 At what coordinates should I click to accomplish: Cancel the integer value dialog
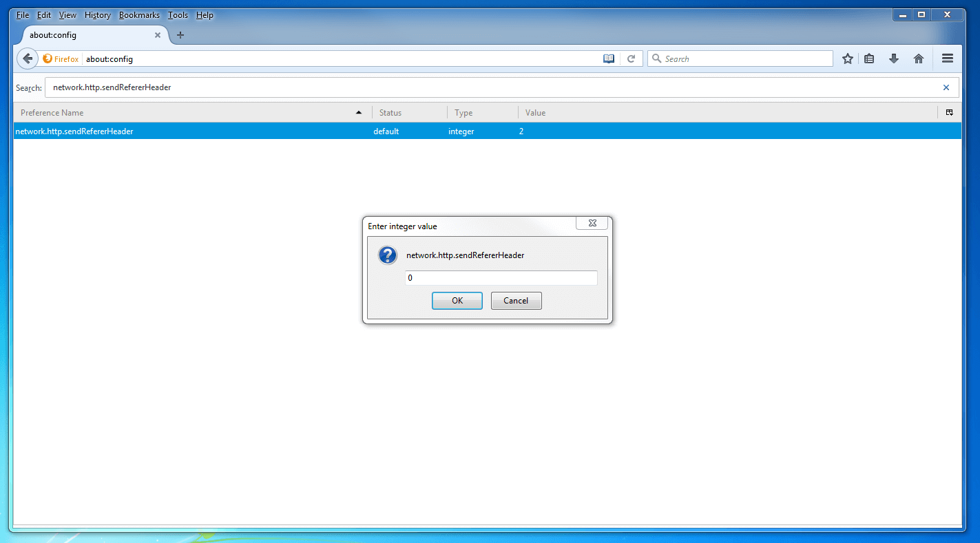(x=516, y=301)
